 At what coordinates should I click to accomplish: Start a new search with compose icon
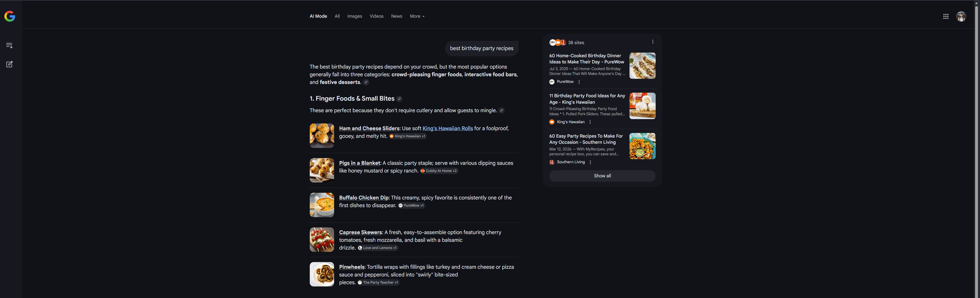pyautogui.click(x=9, y=64)
